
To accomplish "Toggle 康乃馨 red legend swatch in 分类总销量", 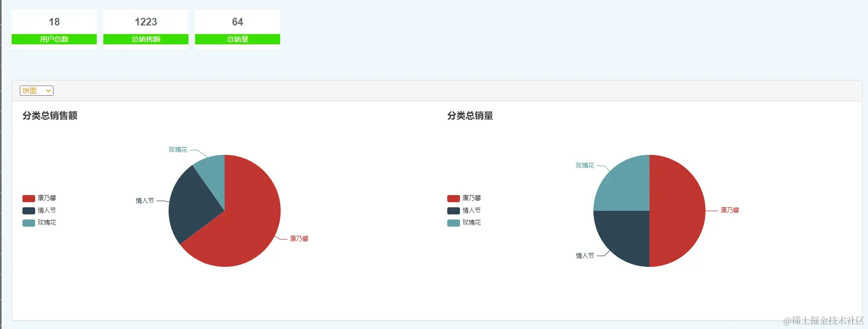I will [x=453, y=198].
